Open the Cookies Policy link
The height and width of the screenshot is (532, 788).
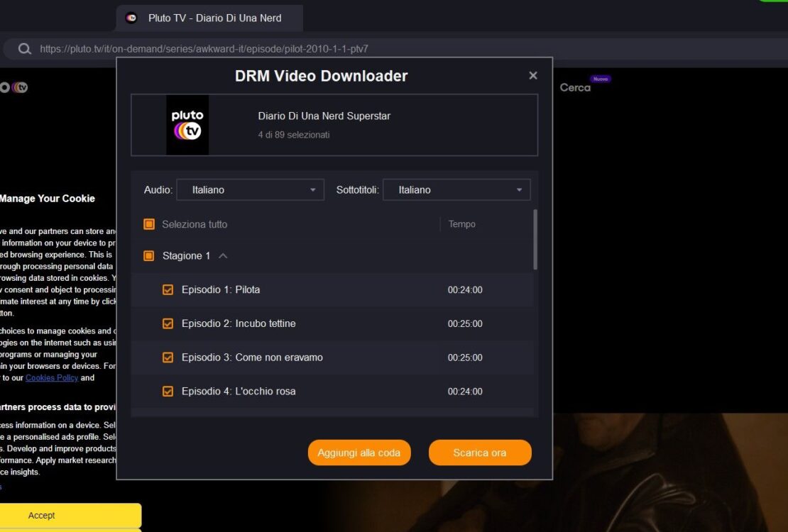[x=52, y=378]
